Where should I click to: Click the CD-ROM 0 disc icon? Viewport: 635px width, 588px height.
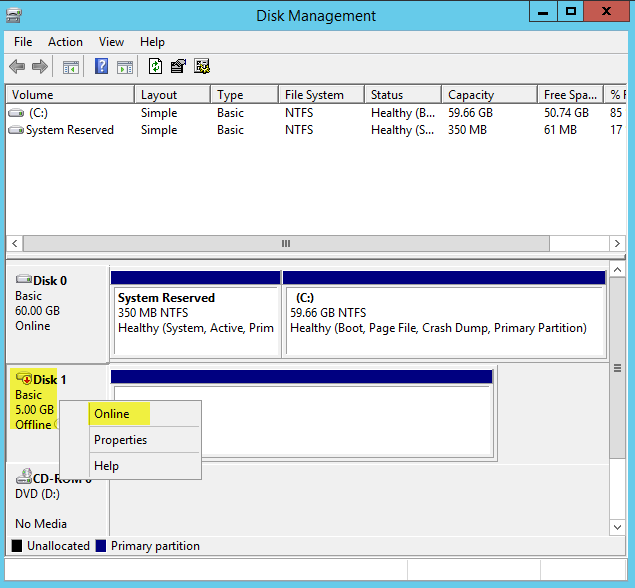pos(23,477)
